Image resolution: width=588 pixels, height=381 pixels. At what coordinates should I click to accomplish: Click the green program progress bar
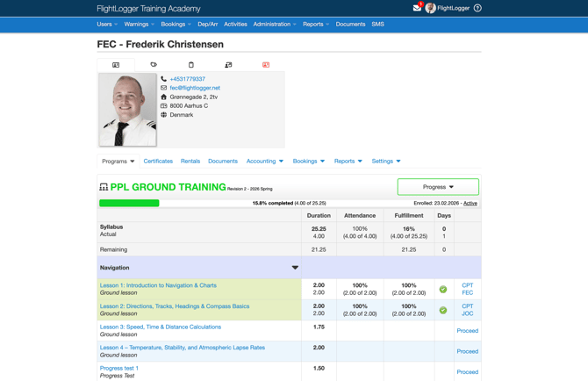pos(129,203)
